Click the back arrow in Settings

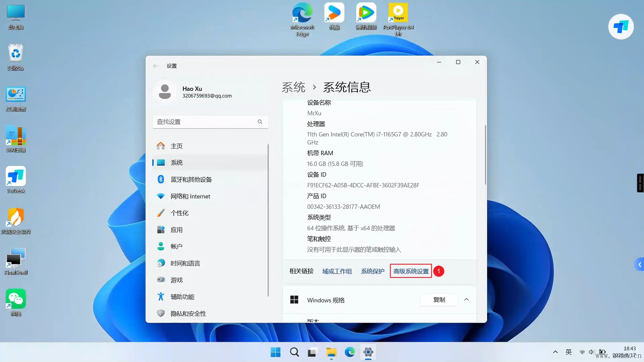click(x=156, y=66)
